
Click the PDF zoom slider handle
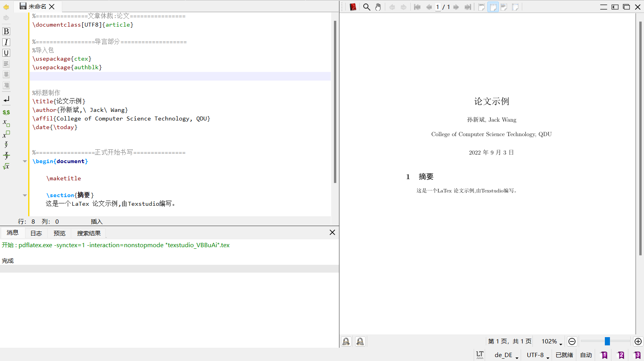(x=607, y=341)
